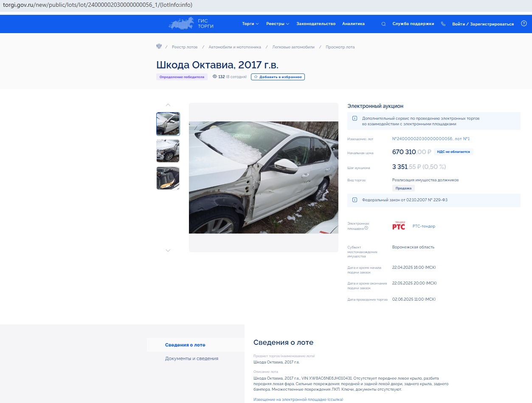This screenshot has height=403, width=532.
Task: Click the home emblem icon in breadcrumbs
Action: (x=159, y=47)
